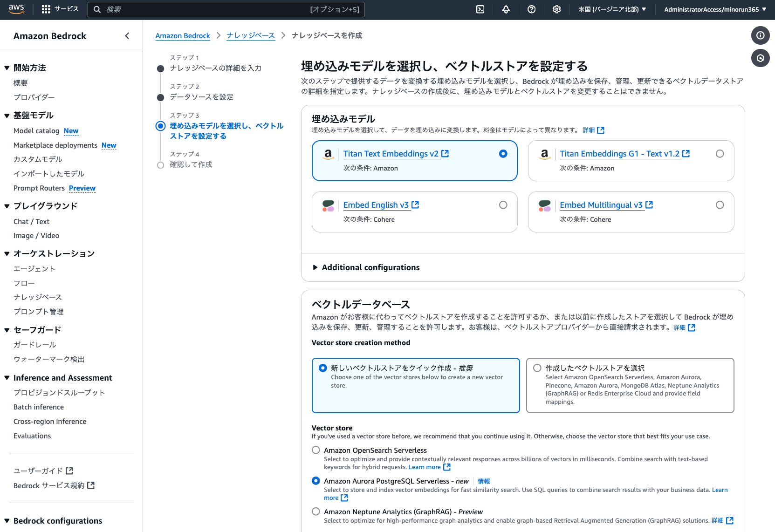The height and width of the screenshot is (532, 775).
Task: Click ナレッジベース breadcrumb link
Action: point(251,36)
